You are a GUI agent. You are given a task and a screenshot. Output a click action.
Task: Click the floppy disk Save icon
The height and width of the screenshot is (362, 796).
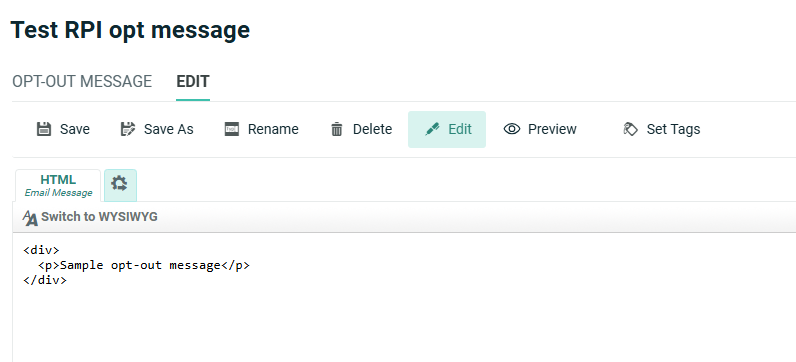click(44, 129)
